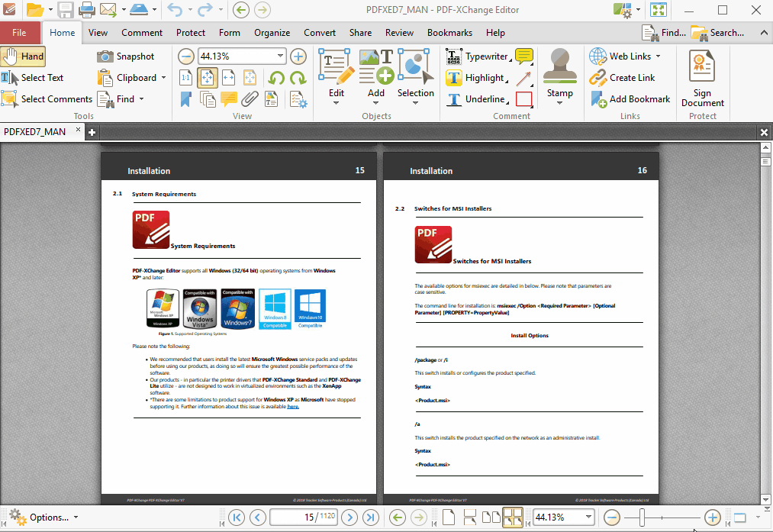The width and height of the screenshot is (773, 532).
Task: Add a Bookmark from the Links group
Action: pyautogui.click(x=630, y=99)
